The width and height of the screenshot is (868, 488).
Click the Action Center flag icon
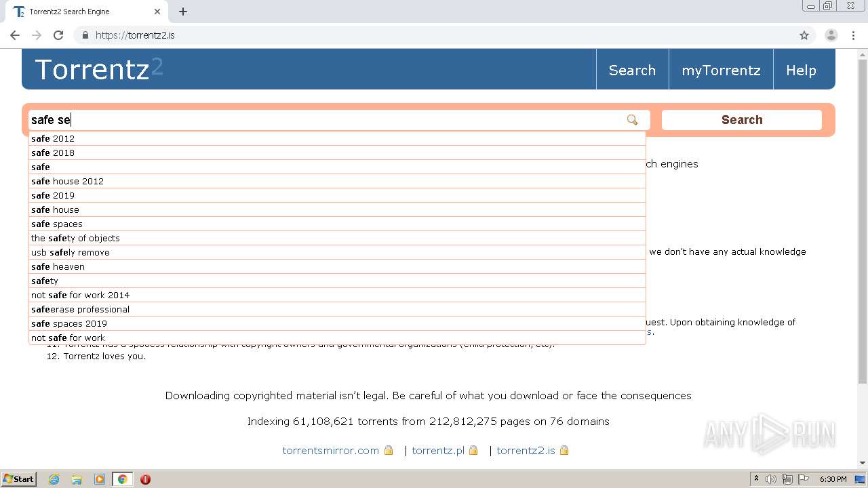803,479
